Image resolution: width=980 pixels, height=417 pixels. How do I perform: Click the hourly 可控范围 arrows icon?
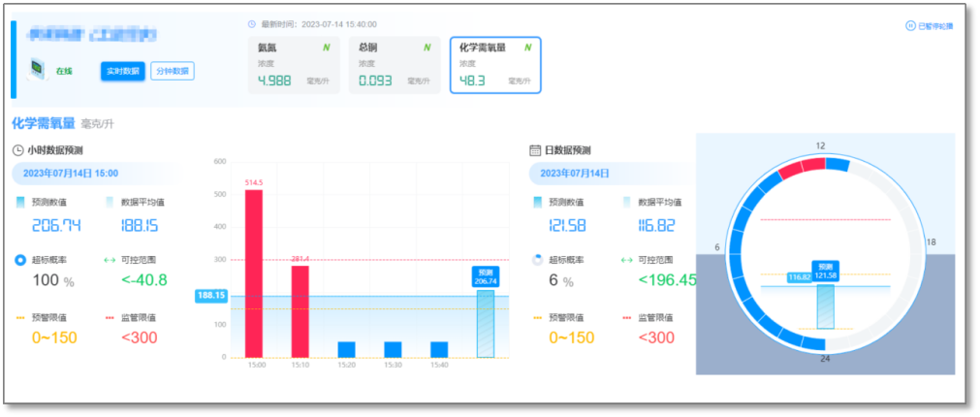[x=110, y=260]
